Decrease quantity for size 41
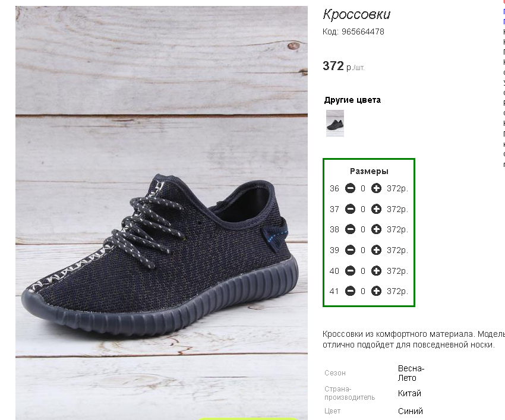This screenshot has width=505, height=420. point(350,291)
